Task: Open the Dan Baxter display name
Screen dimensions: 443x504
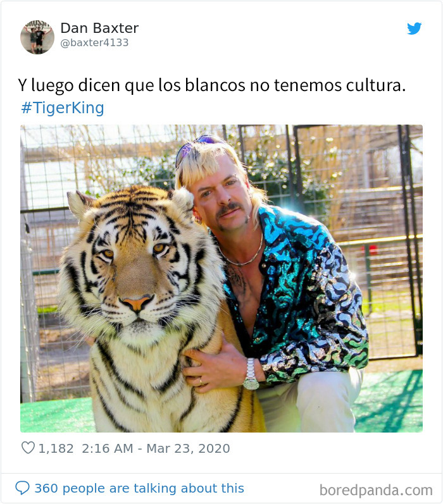Action: pyautogui.click(x=99, y=28)
